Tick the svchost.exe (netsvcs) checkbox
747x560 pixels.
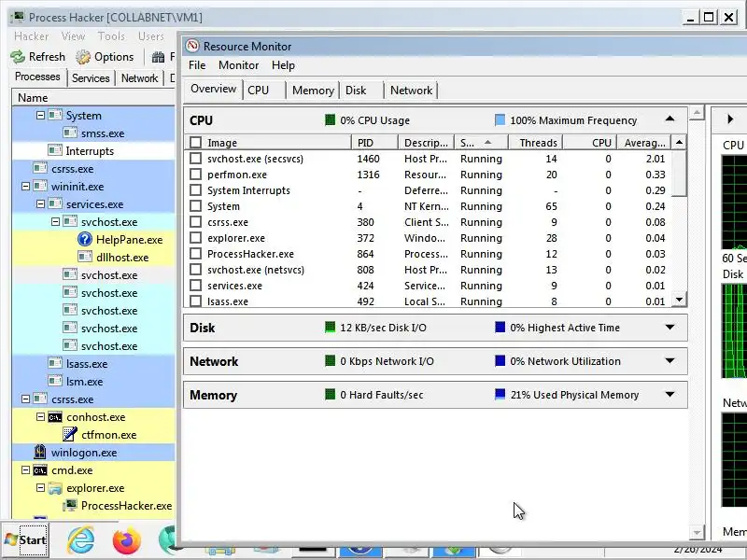(x=195, y=270)
